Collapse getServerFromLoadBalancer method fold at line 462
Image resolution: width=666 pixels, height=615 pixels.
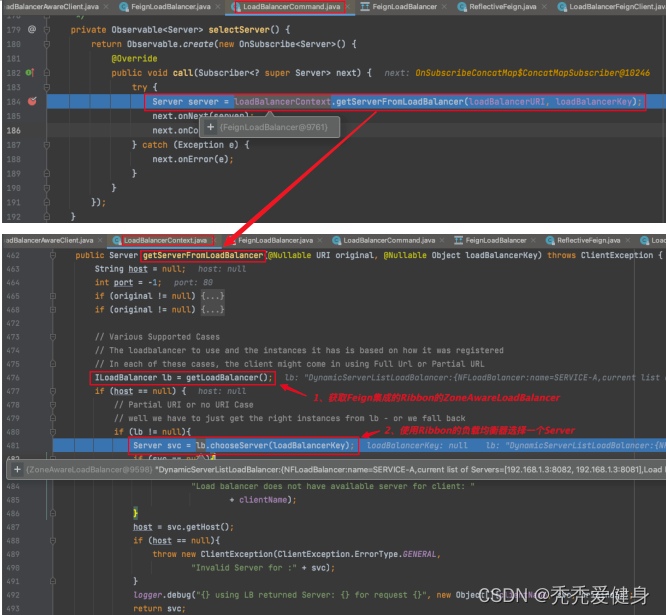click(x=53, y=255)
